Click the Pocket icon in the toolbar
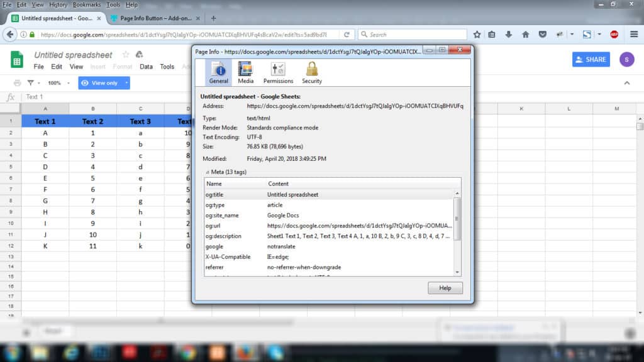The width and height of the screenshot is (644, 362). (543, 35)
